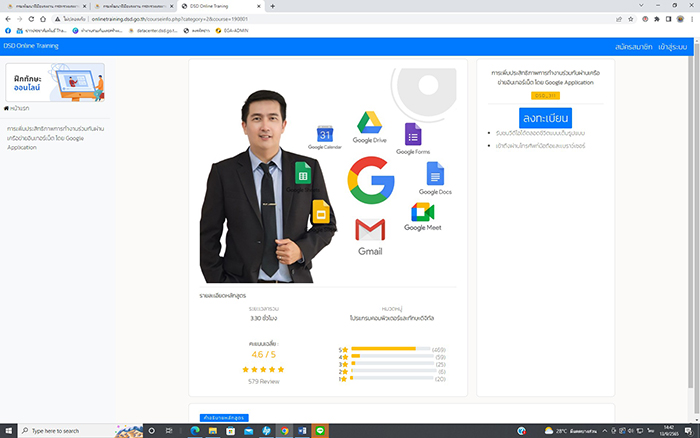Open the Facebook bookmark icon
Screen dimensions: 700x438
8,31
